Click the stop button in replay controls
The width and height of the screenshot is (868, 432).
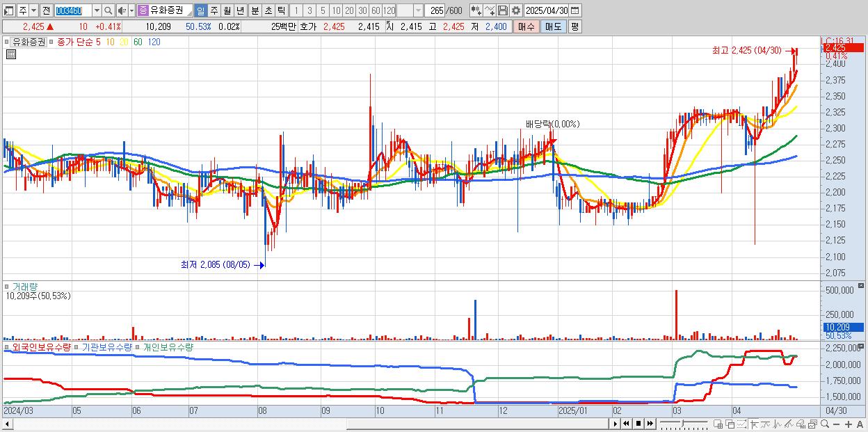point(638,424)
